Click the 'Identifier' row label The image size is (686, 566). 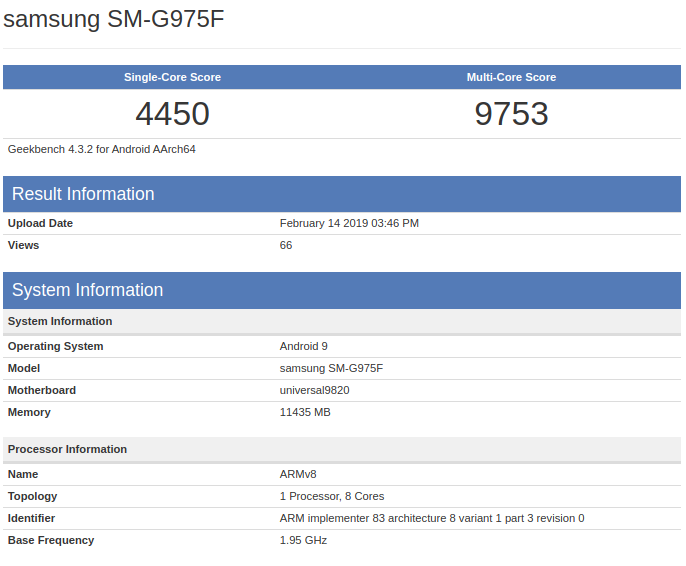coord(31,518)
